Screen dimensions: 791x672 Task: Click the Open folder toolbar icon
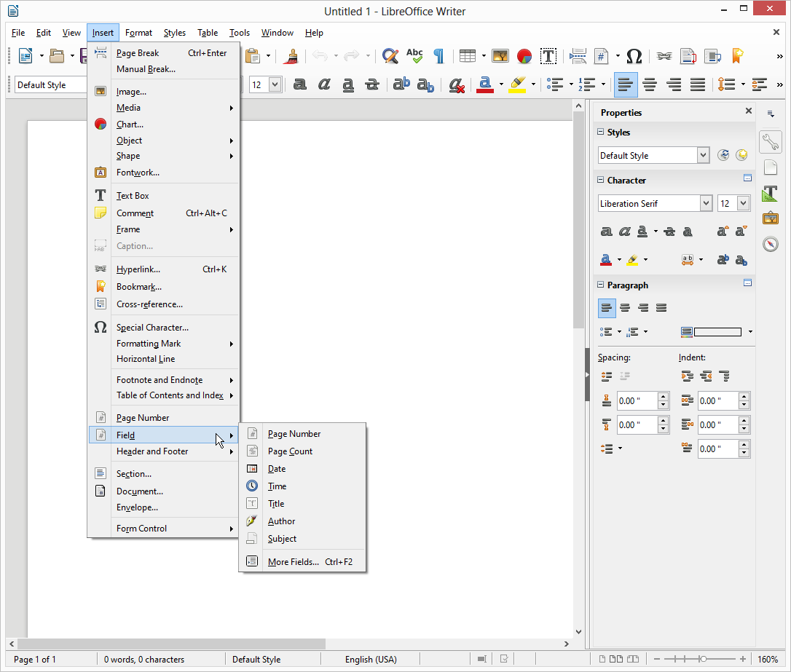tap(57, 56)
